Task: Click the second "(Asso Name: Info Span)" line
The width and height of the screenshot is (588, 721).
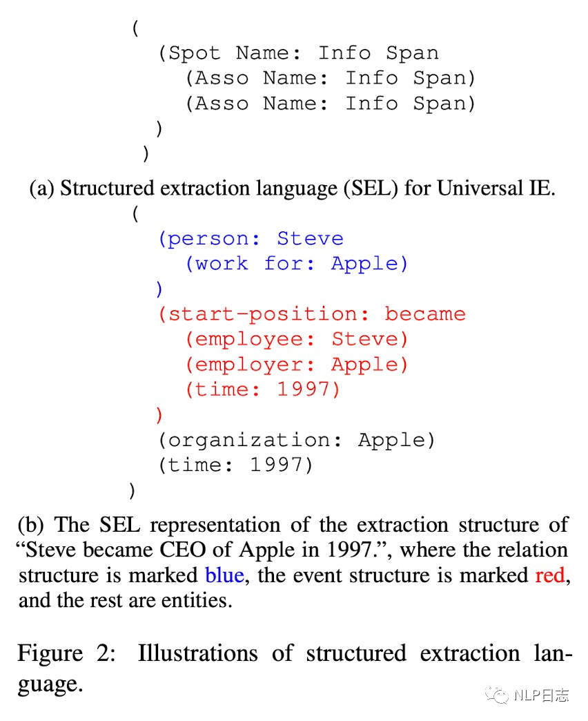Action: (331, 104)
